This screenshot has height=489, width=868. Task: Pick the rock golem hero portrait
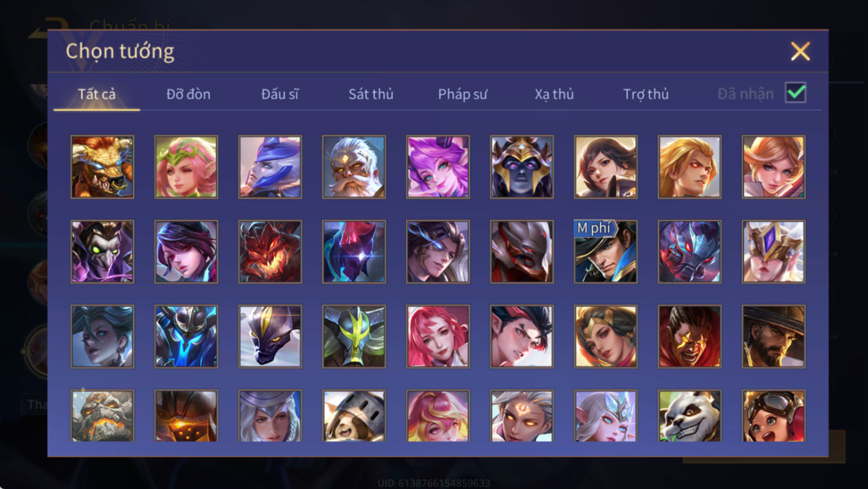click(102, 416)
